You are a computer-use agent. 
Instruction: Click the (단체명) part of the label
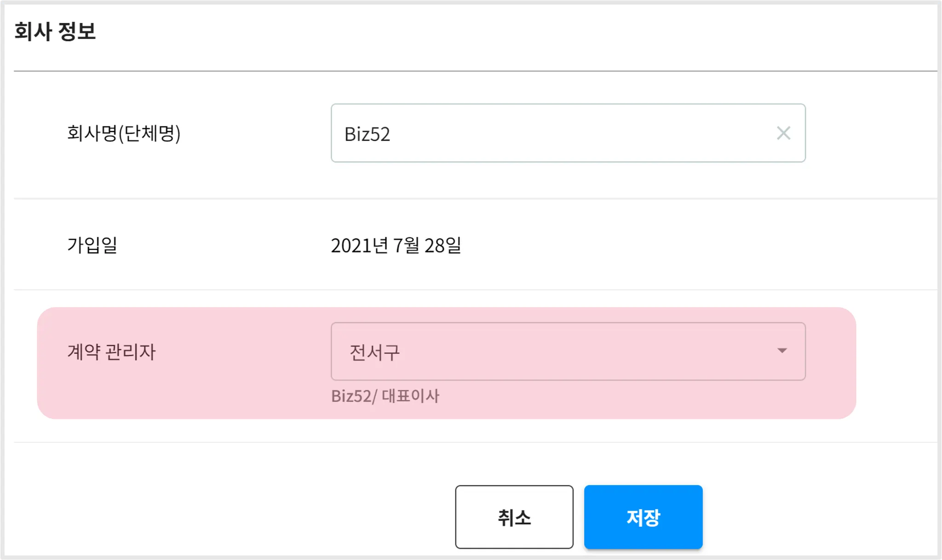pyautogui.click(x=149, y=133)
